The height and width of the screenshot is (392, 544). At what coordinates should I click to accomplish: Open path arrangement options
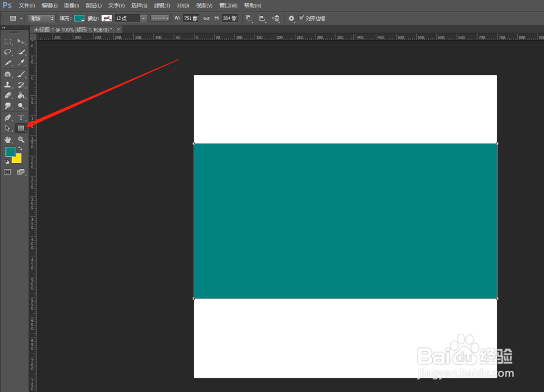(x=276, y=18)
